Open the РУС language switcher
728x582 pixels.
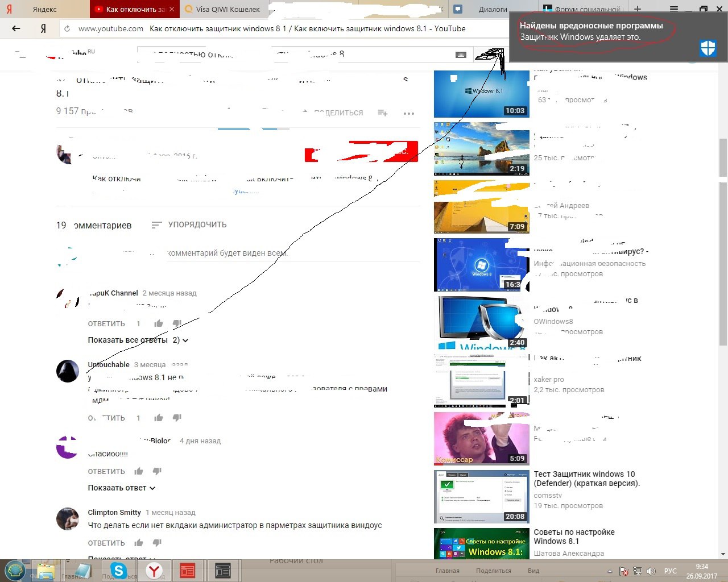coord(671,571)
